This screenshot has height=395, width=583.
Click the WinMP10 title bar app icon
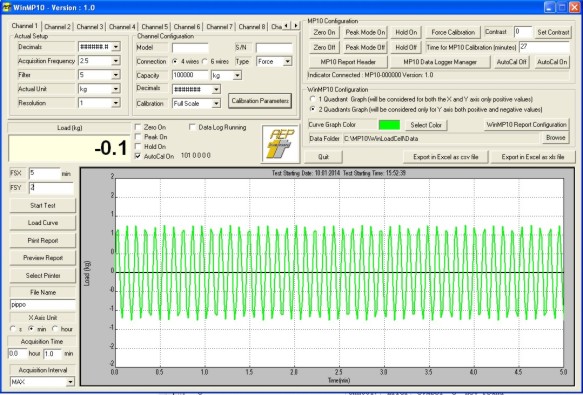point(7,7)
